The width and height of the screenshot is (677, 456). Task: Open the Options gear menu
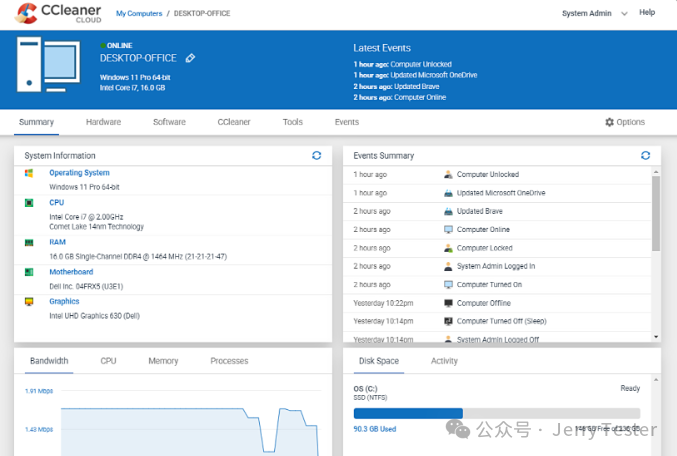coord(625,122)
